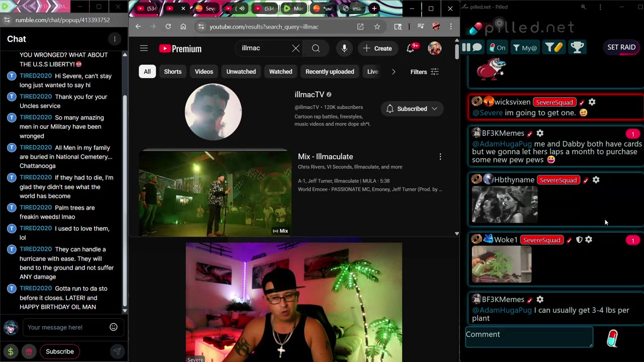Open emoji picker in Rumble chat
This screenshot has height=362, width=644.
pos(114,327)
